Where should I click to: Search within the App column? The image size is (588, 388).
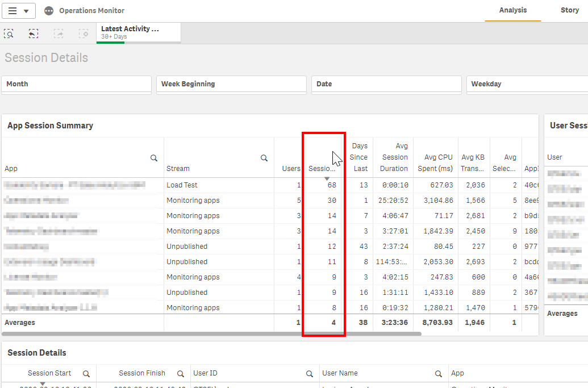(154, 158)
